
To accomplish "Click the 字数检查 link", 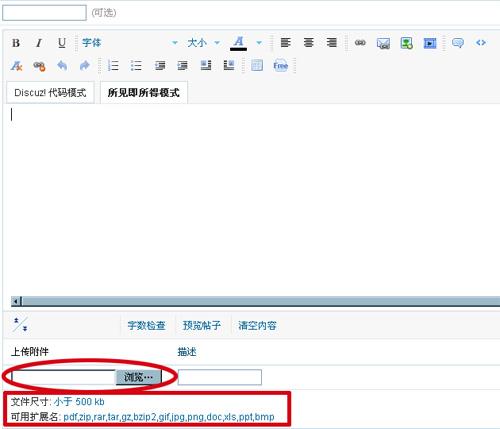I will (146, 325).
